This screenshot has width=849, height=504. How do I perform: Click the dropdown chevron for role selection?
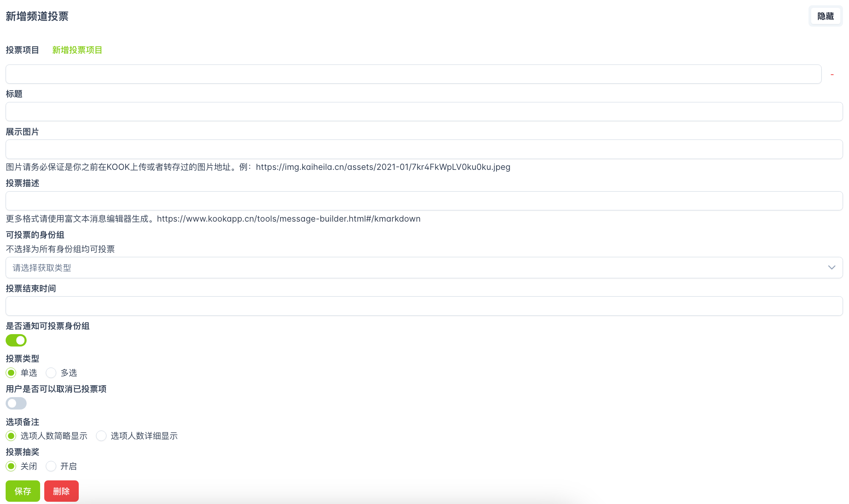[x=831, y=267]
